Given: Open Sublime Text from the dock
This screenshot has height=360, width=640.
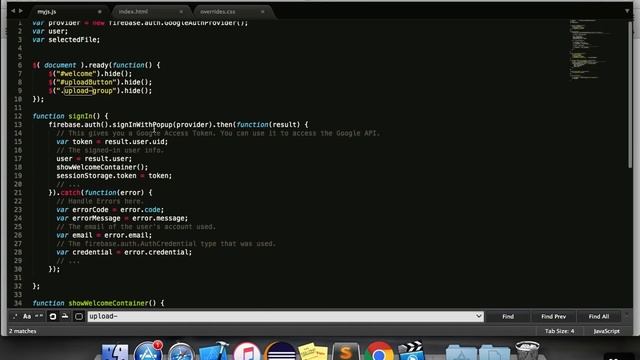Looking at the screenshot, I should tap(346, 352).
